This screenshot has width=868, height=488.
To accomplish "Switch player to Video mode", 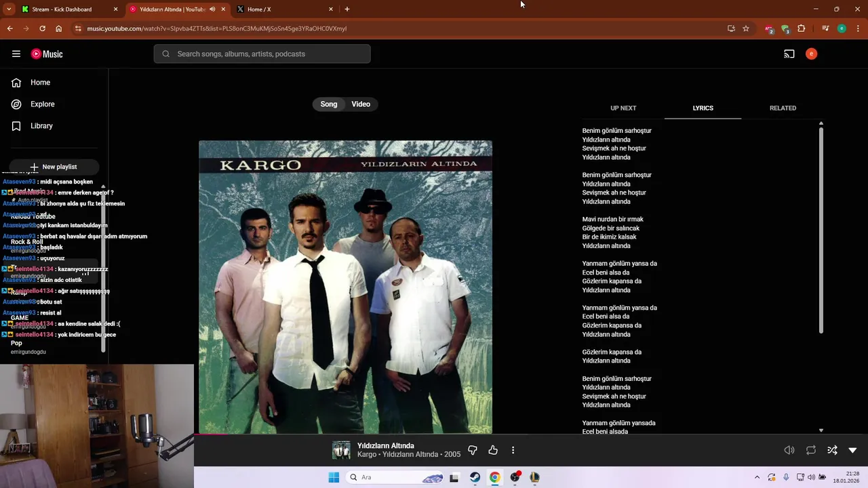I will click(361, 104).
